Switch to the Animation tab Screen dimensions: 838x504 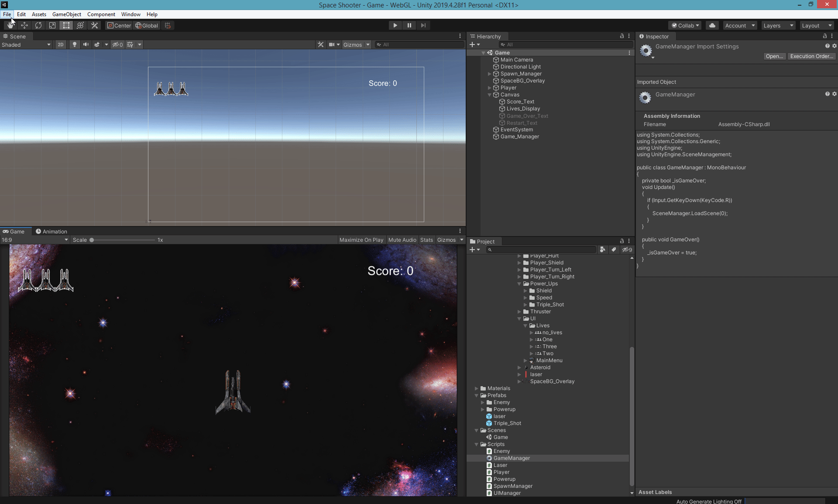coord(52,231)
